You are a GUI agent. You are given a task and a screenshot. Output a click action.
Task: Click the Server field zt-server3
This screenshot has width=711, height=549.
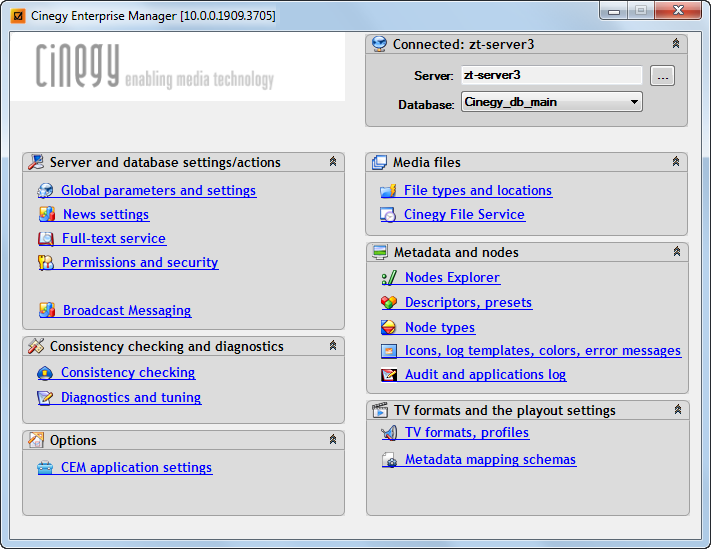click(552, 75)
